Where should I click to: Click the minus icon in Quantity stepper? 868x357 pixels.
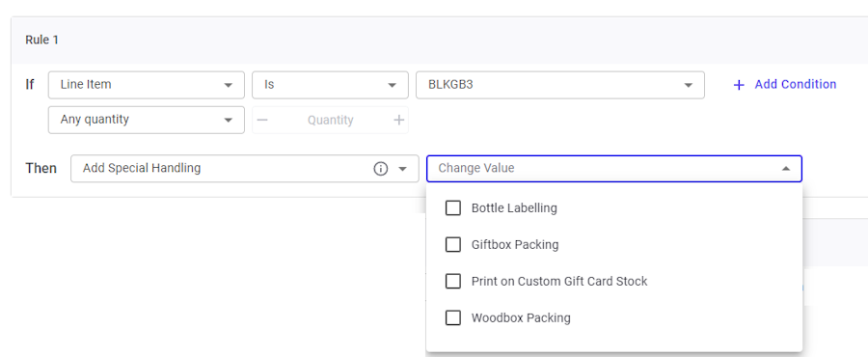(x=262, y=120)
